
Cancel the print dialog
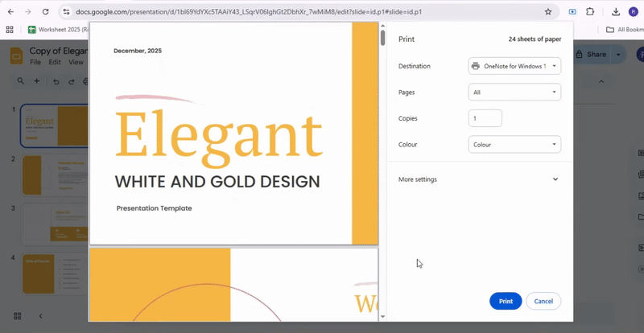[x=543, y=301]
